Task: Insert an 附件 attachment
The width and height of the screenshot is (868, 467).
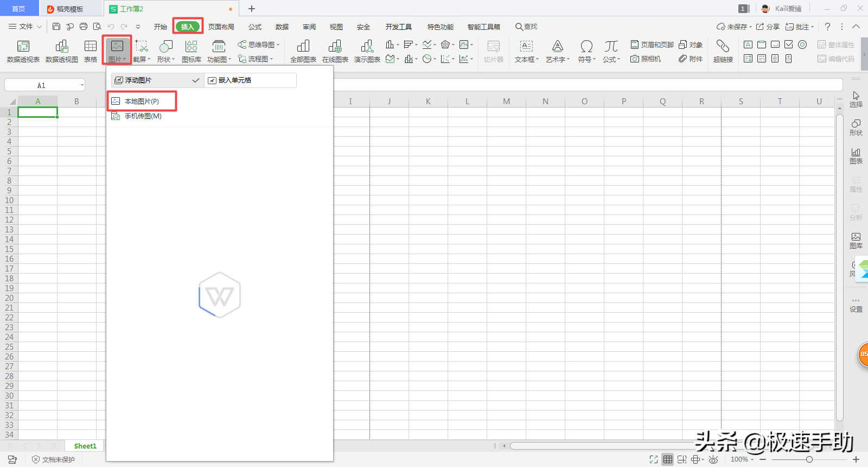Action: pyautogui.click(x=691, y=59)
